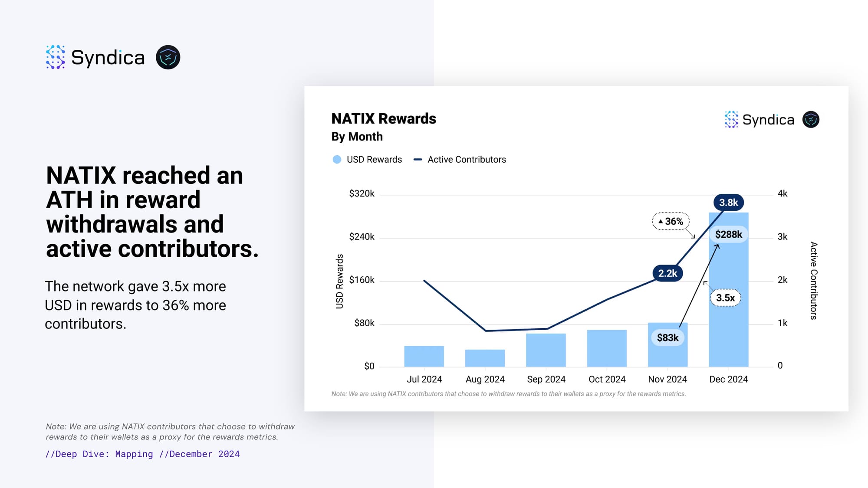The width and height of the screenshot is (868, 488).
Task: Click the dark shield badge beside Syndica
Action: click(x=168, y=57)
